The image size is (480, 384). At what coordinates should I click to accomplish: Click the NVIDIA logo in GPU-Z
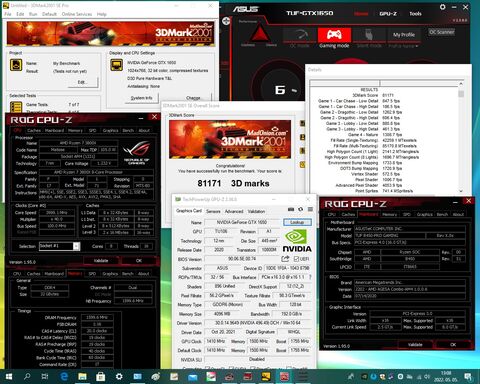[297, 240]
